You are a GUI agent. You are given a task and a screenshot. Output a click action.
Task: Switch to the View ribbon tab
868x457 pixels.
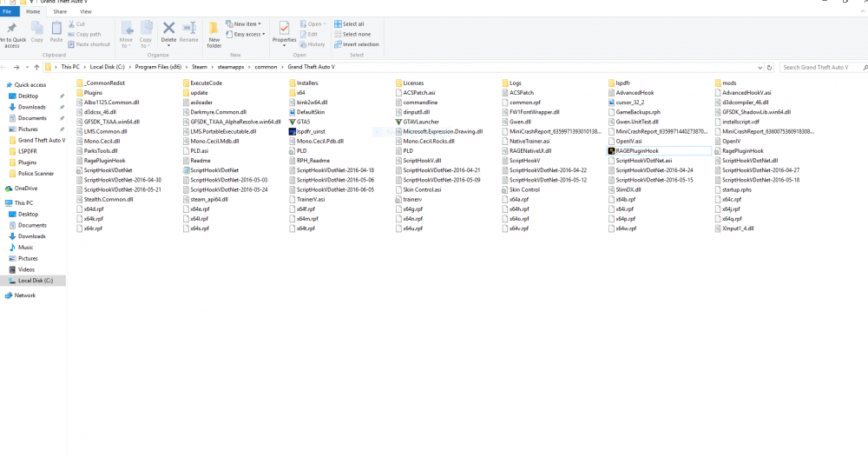click(86, 11)
